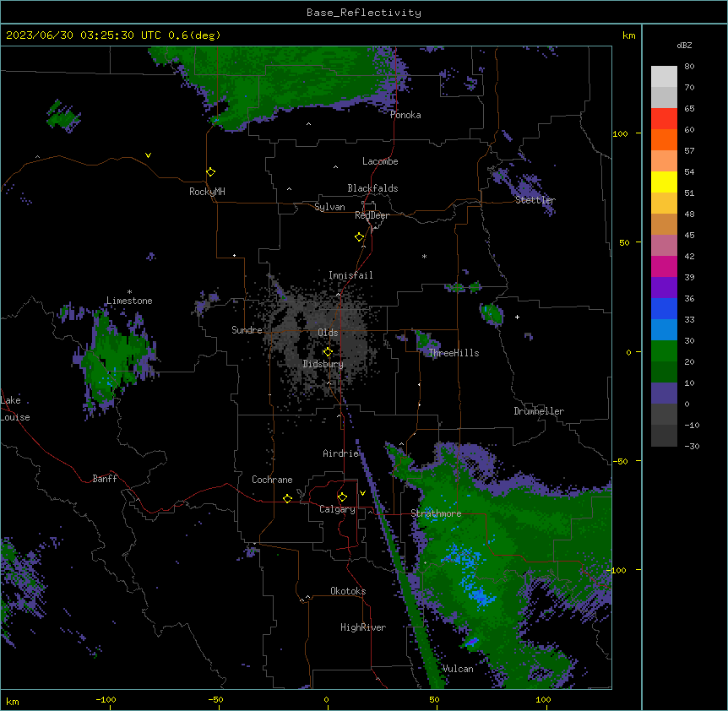The width and height of the screenshot is (728, 711).
Task: Click the km unit label at top right
Action: (629, 35)
